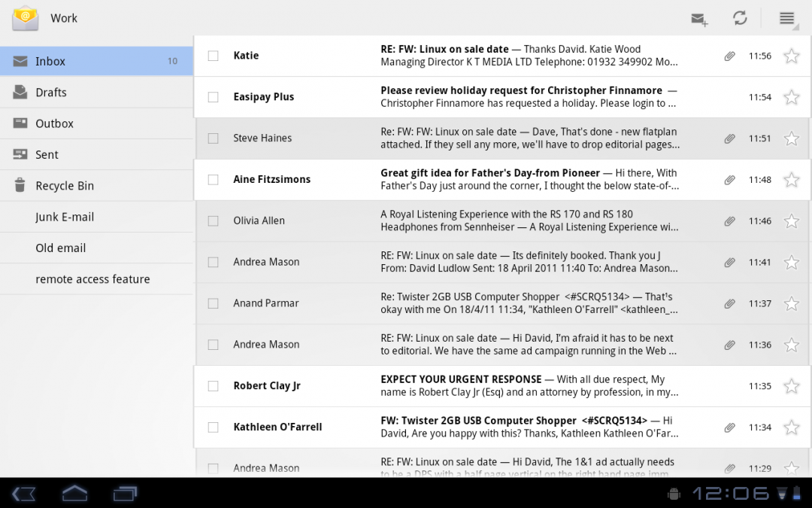Open the status bar clock showing 12:06
Image resolution: width=812 pixels, height=508 pixels.
coord(731,493)
